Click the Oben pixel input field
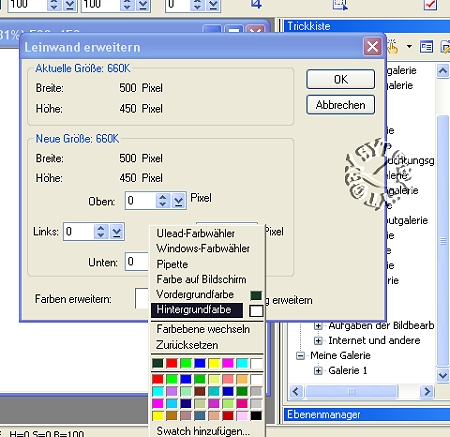450x437 pixels. click(141, 201)
